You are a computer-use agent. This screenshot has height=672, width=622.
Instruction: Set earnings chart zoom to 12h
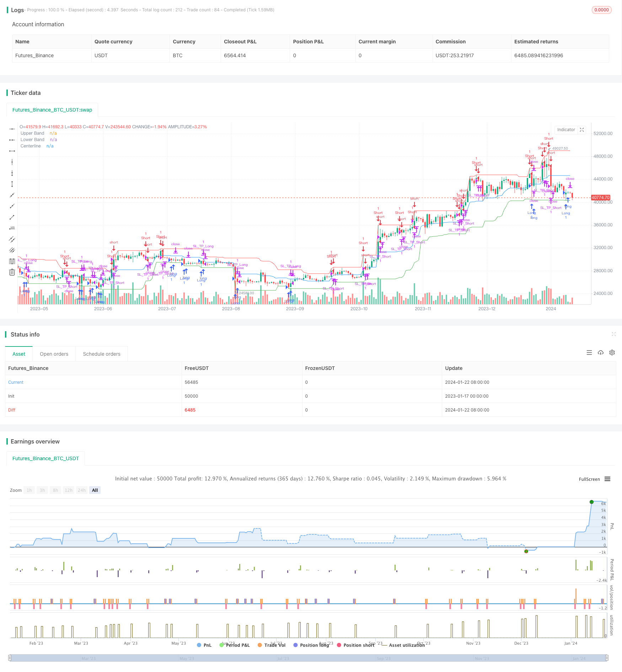click(69, 490)
